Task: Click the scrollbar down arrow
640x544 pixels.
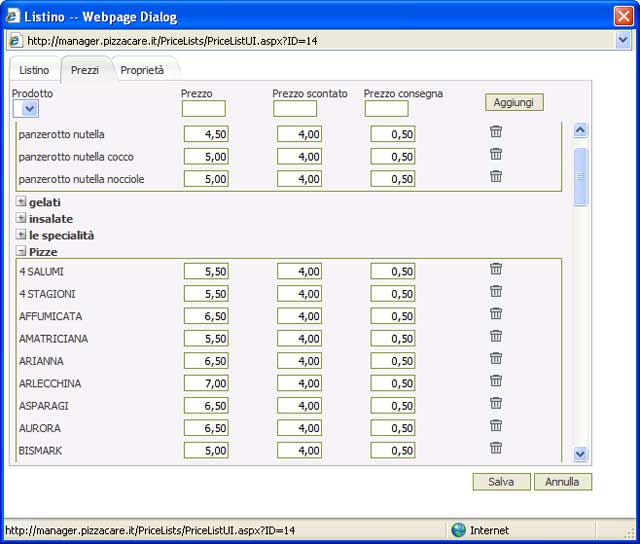Action: click(x=580, y=453)
